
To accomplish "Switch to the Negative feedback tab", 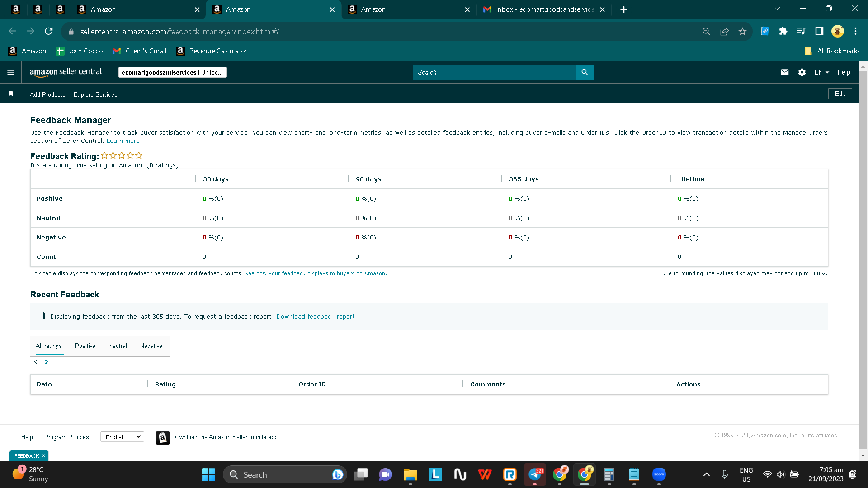I will pyautogui.click(x=151, y=346).
